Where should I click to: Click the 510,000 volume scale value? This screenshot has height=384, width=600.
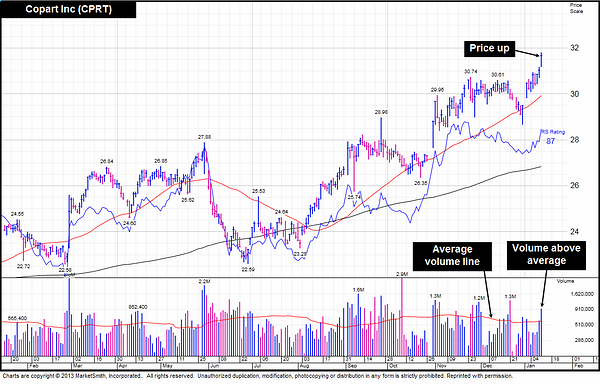[x=584, y=325]
